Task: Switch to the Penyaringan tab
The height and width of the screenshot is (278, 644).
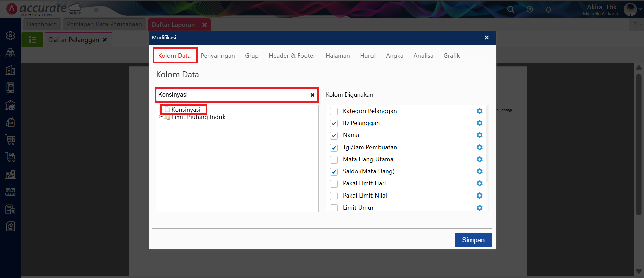Action: tap(217, 56)
